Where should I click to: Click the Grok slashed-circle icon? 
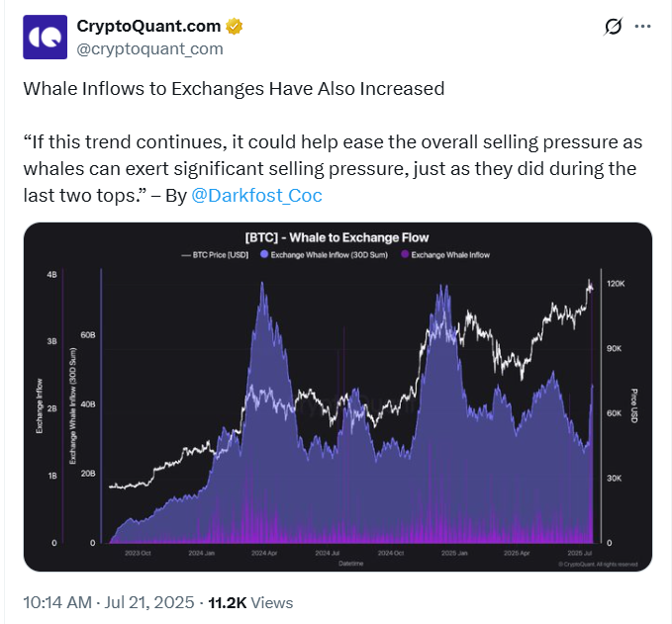click(x=613, y=27)
